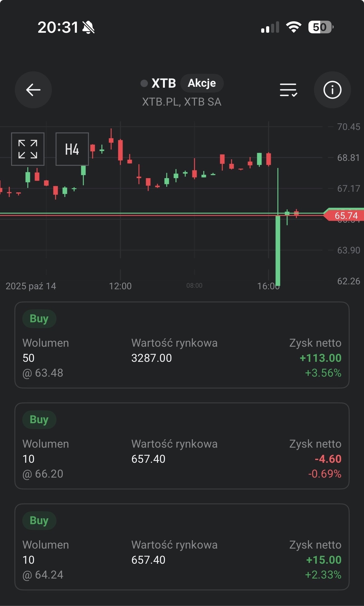Tap the Buy badge on second position
Screen dimensions: 364x606
tap(39, 420)
